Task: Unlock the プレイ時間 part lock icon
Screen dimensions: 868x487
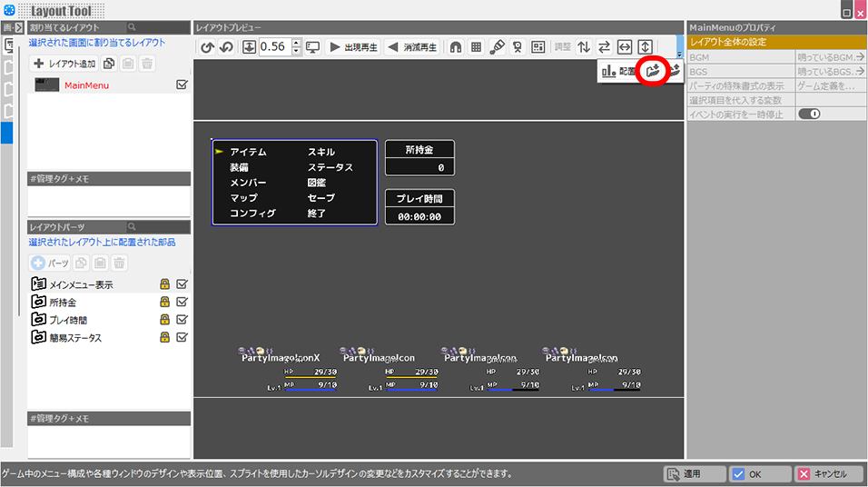Action: coord(165,320)
